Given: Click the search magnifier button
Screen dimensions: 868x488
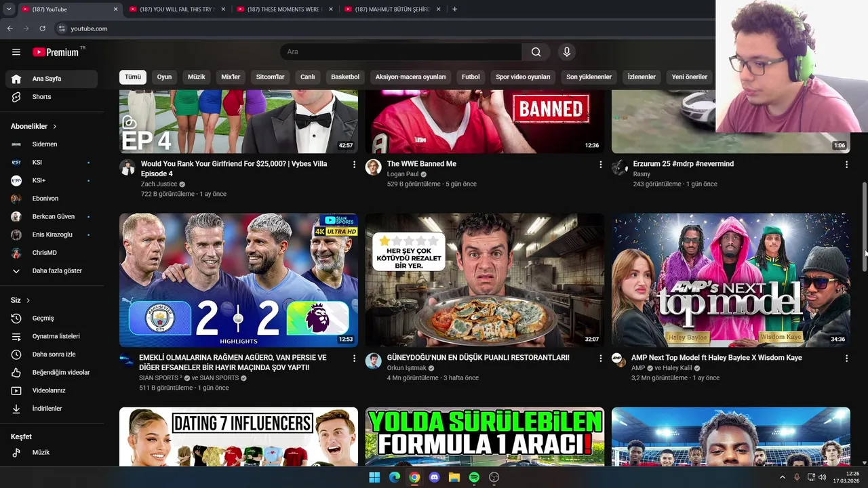Looking at the screenshot, I should [536, 52].
